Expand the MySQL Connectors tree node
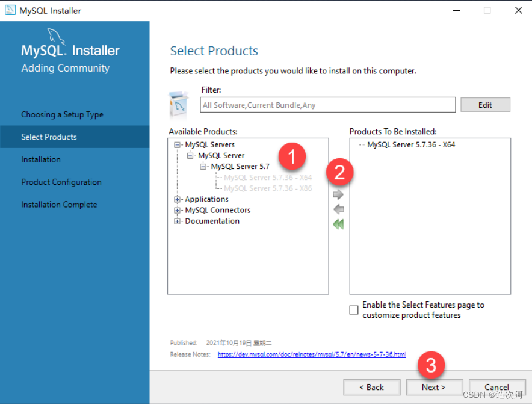Image resolution: width=532 pixels, height=405 pixels. [177, 210]
